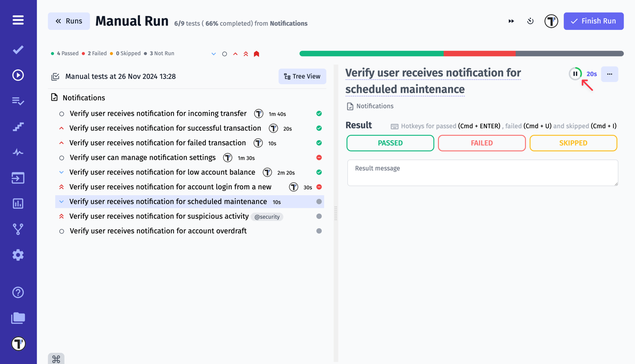Open the Branches icon in the sidebar
Image resolution: width=635 pixels, height=364 pixels.
[18, 229]
